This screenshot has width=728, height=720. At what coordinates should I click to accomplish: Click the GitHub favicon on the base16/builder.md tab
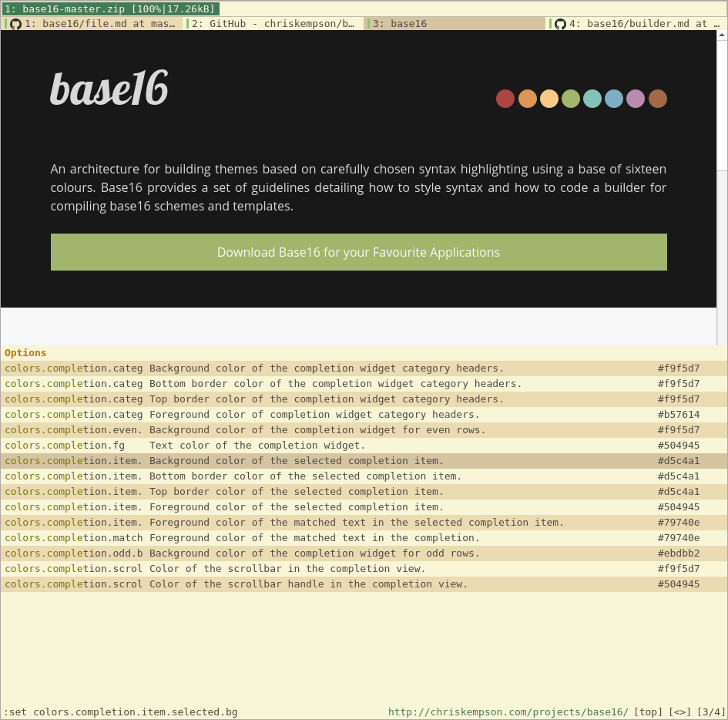coord(560,24)
